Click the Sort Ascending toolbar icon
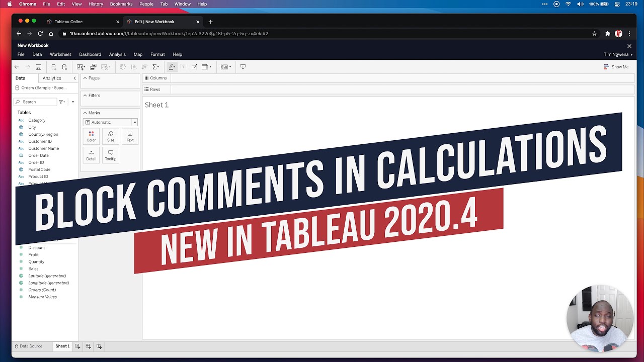The width and height of the screenshot is (644, 362). click(x=133, y=67)
